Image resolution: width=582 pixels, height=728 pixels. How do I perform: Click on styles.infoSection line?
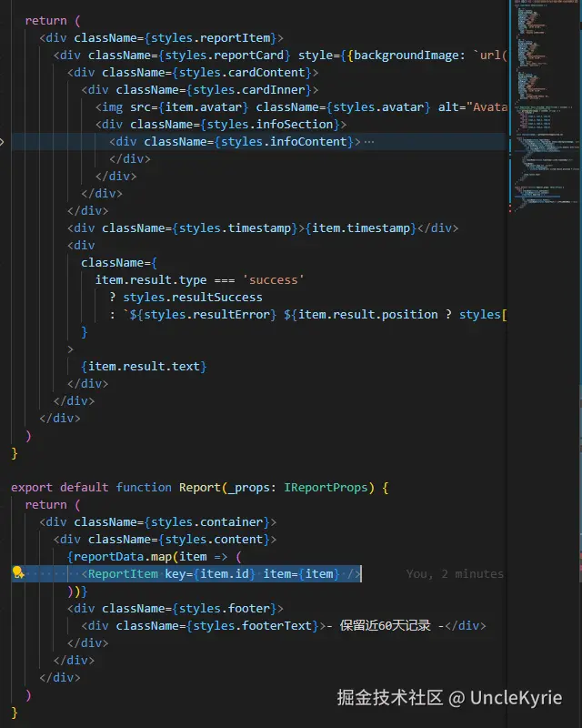(270, 125)
